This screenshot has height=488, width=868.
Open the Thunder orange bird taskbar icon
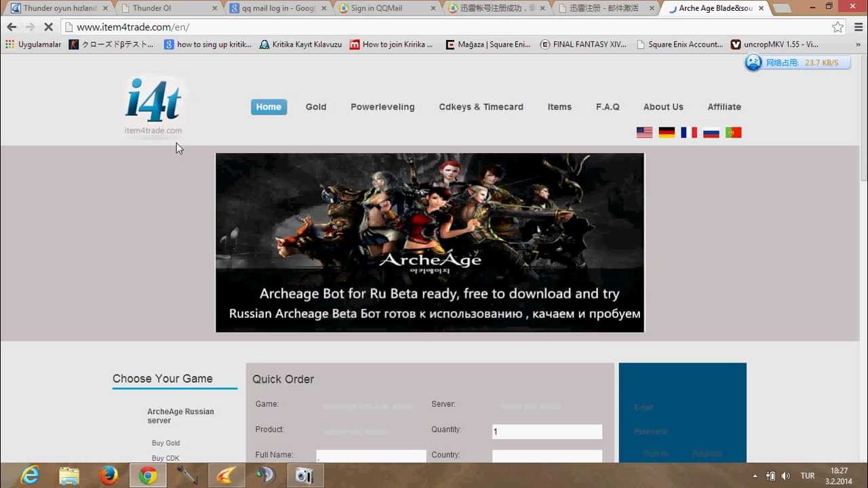tap(226, 476)
